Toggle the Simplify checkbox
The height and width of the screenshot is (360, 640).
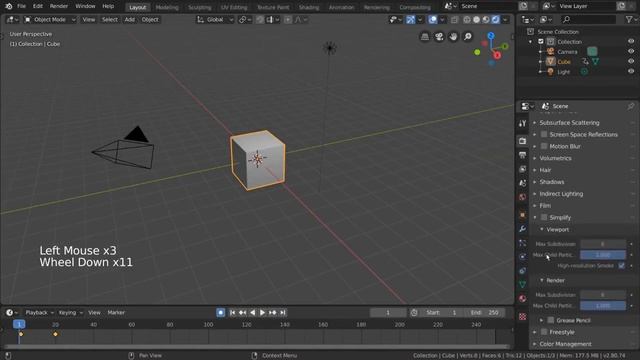coord(544,217)
